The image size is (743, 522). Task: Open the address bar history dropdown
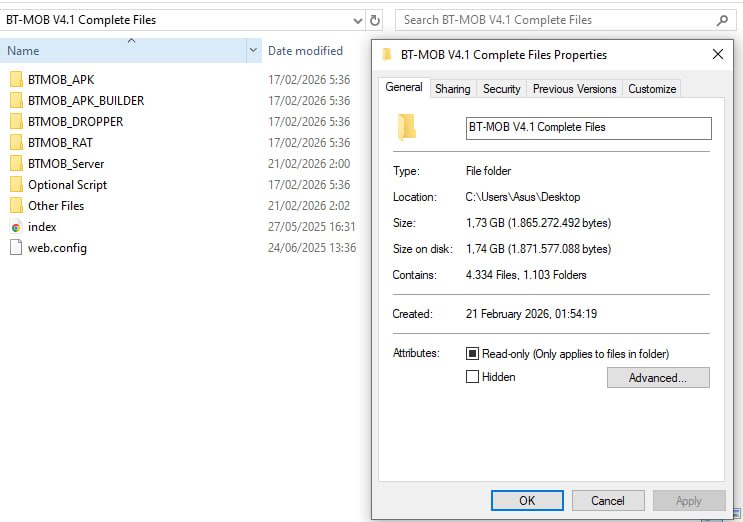(357, 20)
